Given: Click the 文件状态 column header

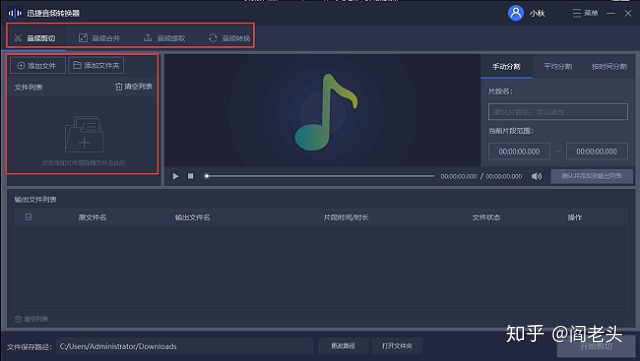Looking at the screenshot, I should 486,217.
